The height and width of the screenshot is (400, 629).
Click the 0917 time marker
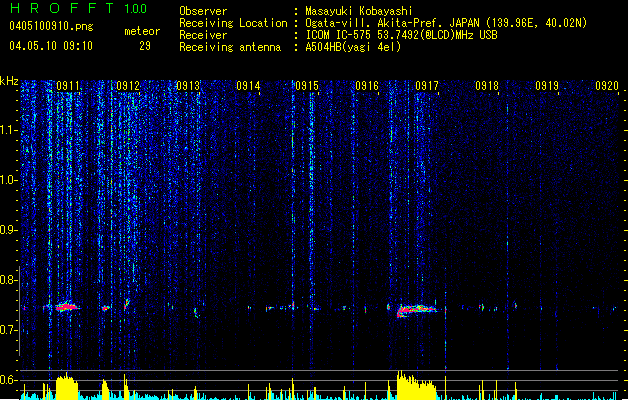[x=427, y=85]
